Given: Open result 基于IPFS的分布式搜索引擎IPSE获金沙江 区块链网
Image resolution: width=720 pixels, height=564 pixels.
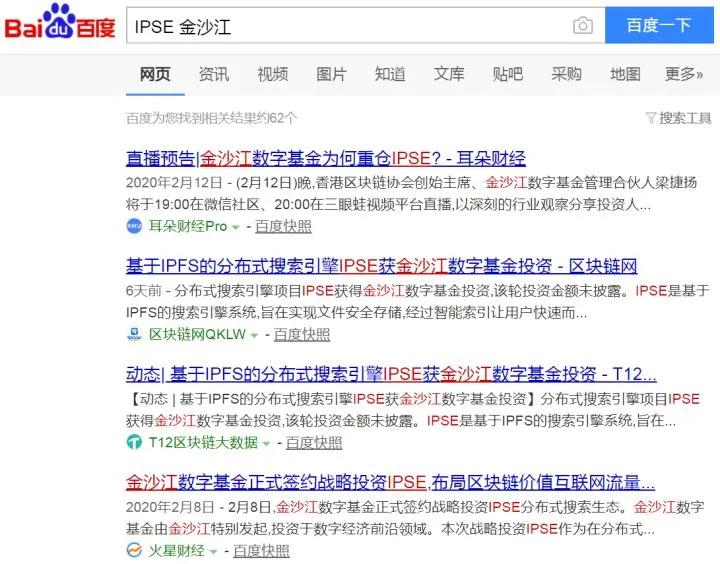Looking at the screenshot, I should click(382, 266).
